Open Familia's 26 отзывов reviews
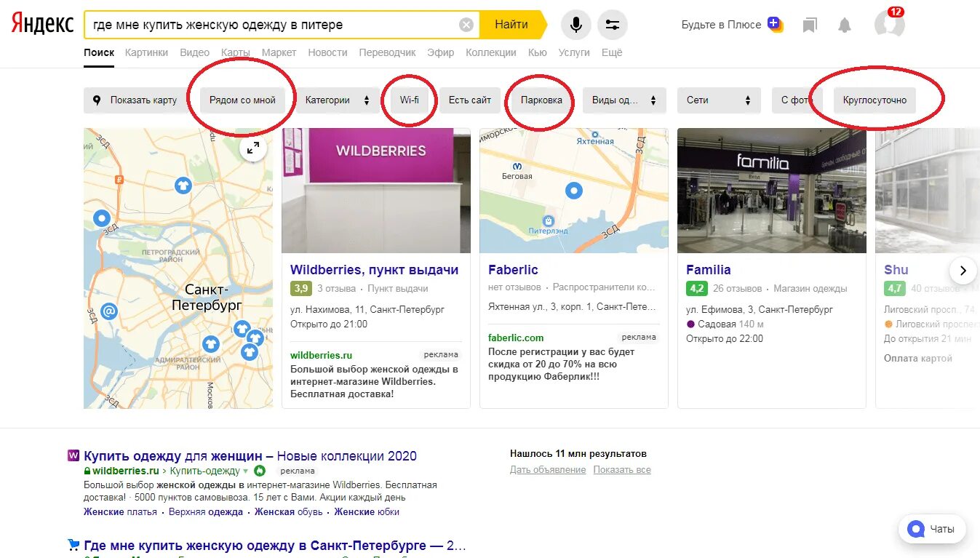 [x=738, y=289]
